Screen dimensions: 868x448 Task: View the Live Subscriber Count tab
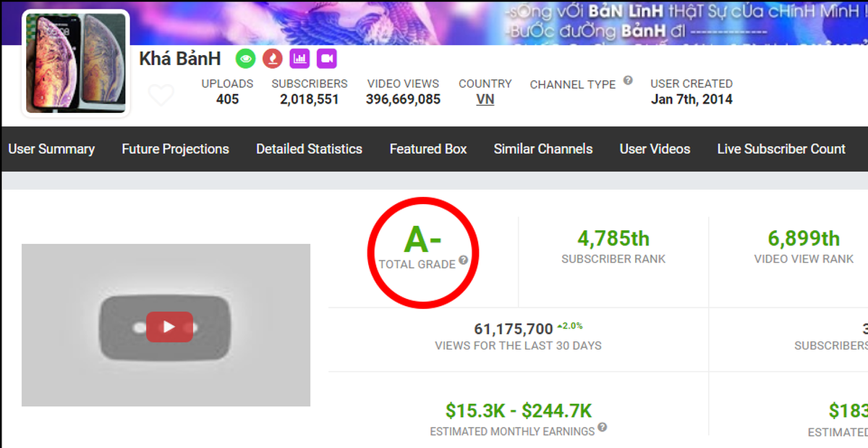pyautogui.click(x=781, y=149)
